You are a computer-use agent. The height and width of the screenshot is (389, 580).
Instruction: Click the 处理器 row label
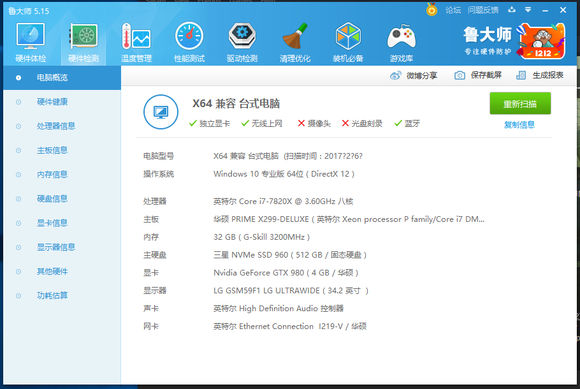pyautogui.click(x=155, y=202)
